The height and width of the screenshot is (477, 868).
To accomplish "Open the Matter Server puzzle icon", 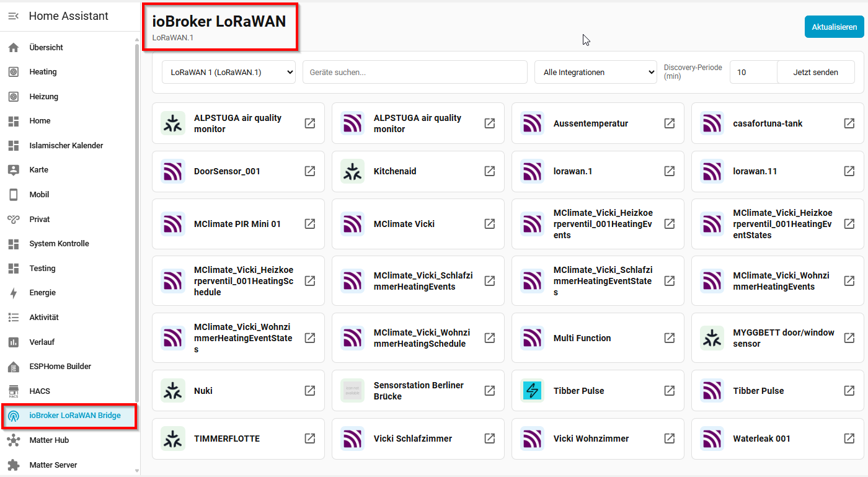I will coord(13,465).
